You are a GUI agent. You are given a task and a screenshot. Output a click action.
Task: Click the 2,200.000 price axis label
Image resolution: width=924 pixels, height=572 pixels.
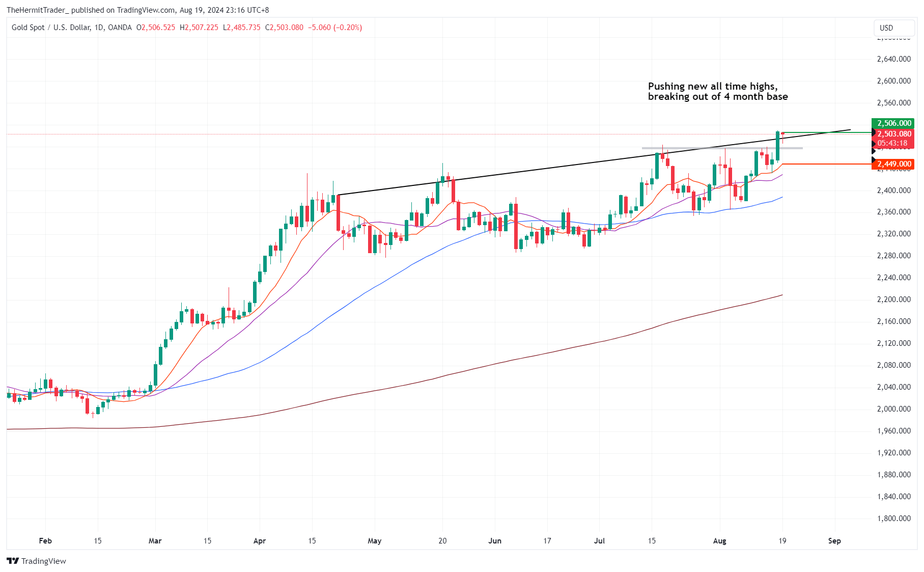(x=894, y=299)
